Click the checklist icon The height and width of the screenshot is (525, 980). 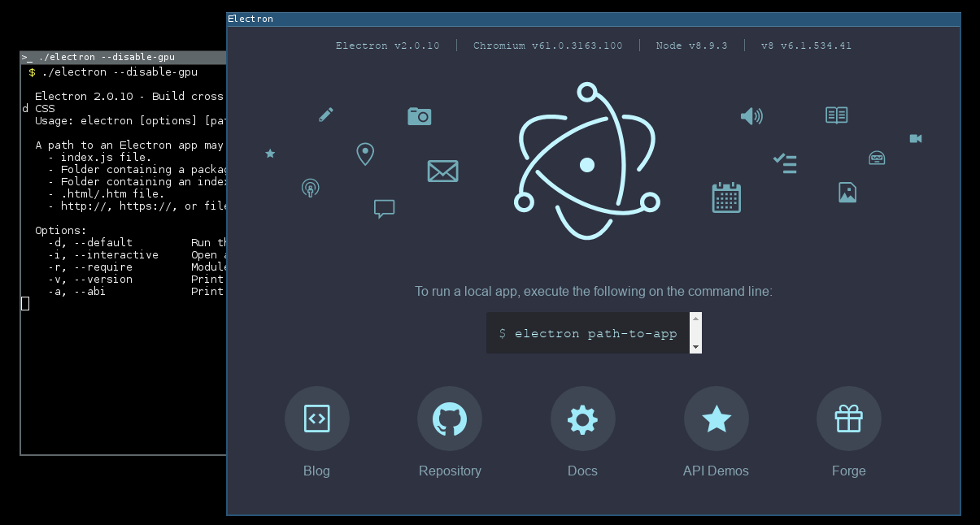(x=785, y=164)
